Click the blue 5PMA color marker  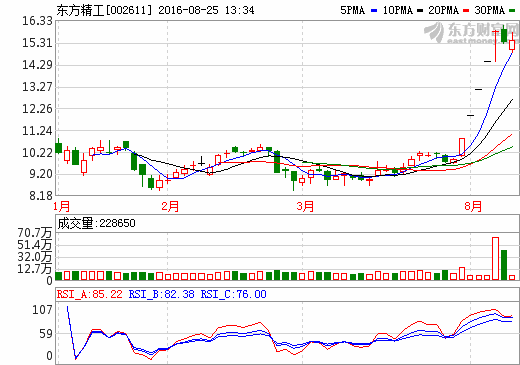tap(374, 11)
